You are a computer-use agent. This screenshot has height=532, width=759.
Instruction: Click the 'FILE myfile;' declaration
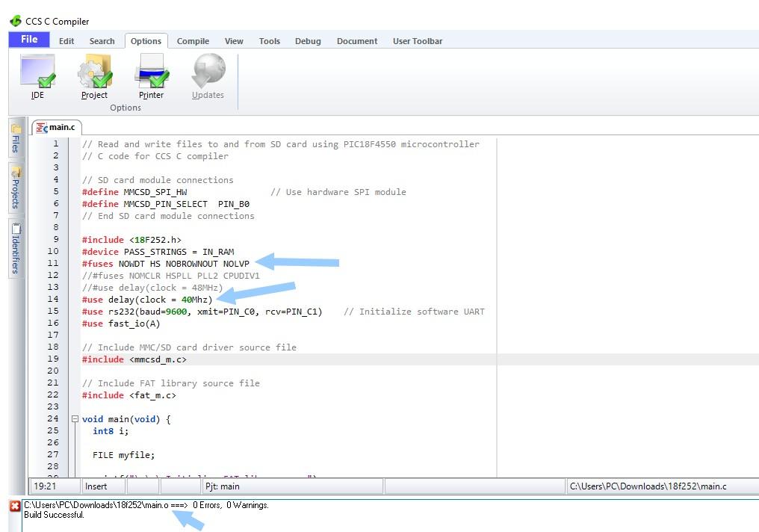123,455
